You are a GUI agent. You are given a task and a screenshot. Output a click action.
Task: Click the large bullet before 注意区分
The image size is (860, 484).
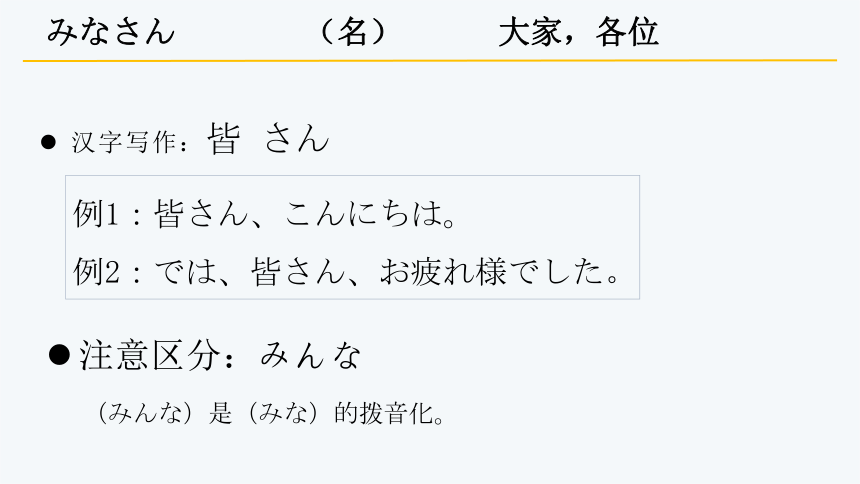click(59, 355)
